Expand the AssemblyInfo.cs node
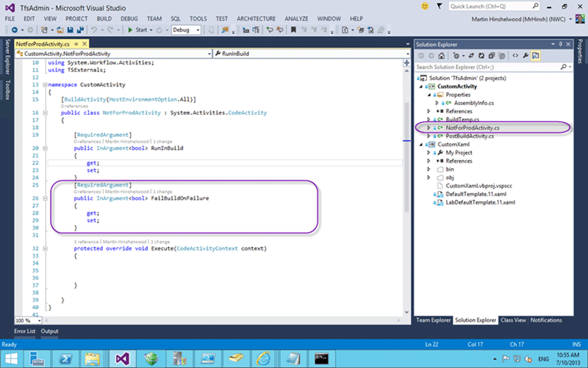The height and width of the screenshot is (368, 588). click(437, 103)
